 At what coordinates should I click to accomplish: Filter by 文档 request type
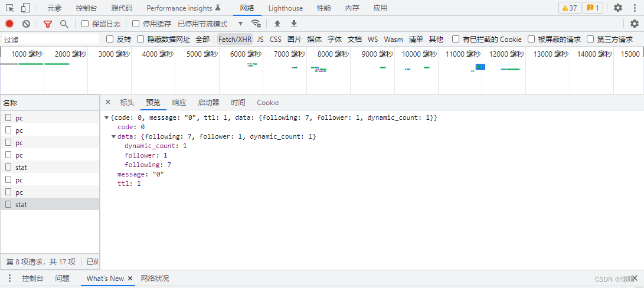coord(354,39)
